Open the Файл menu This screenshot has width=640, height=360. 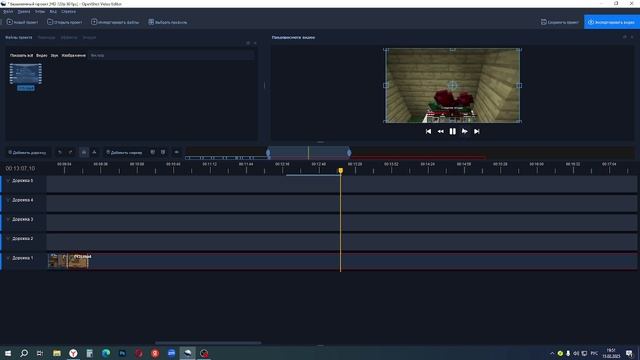click(8, 11)
